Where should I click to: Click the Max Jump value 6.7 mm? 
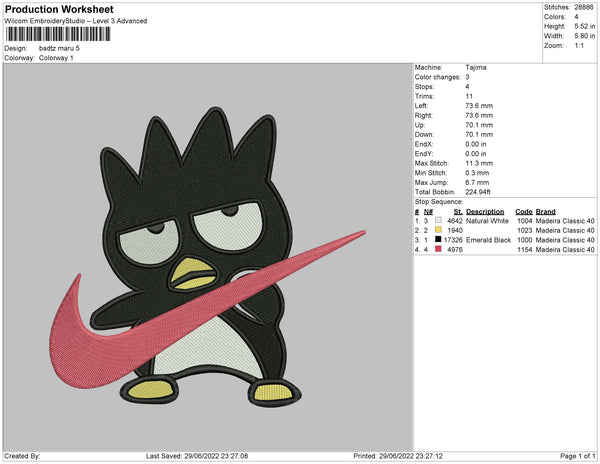pyautogui.click(x=477, y=182)
